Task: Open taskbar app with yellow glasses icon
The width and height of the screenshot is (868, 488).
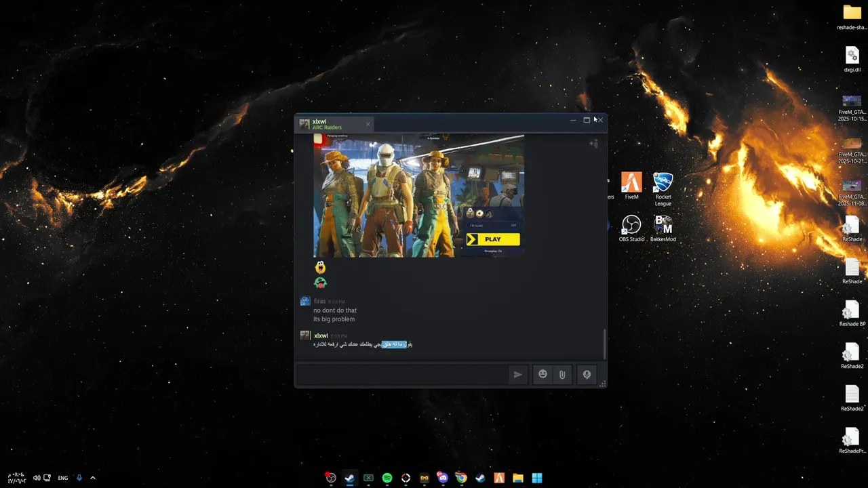Action: (425, 478)
